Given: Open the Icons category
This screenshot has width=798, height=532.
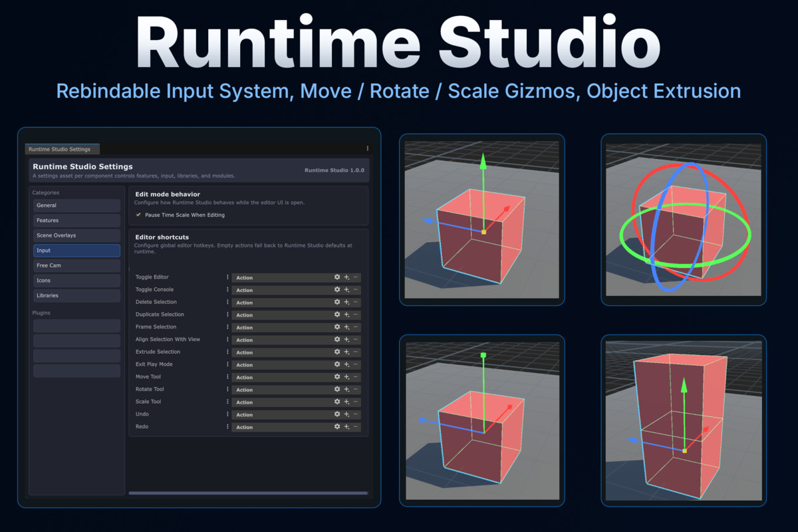Looking at the screenshot, I should point(76,281).
